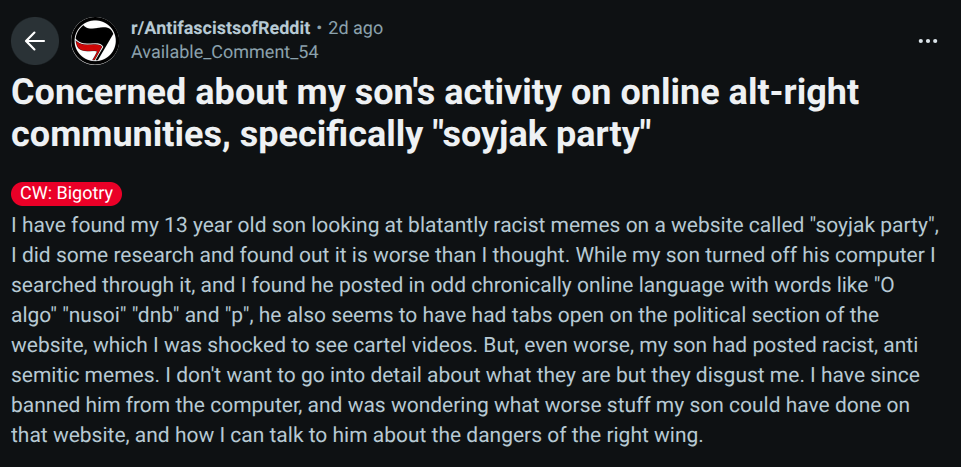Go back using the left arrow button
Screen dimensions: 961x467
coord(36,41)
